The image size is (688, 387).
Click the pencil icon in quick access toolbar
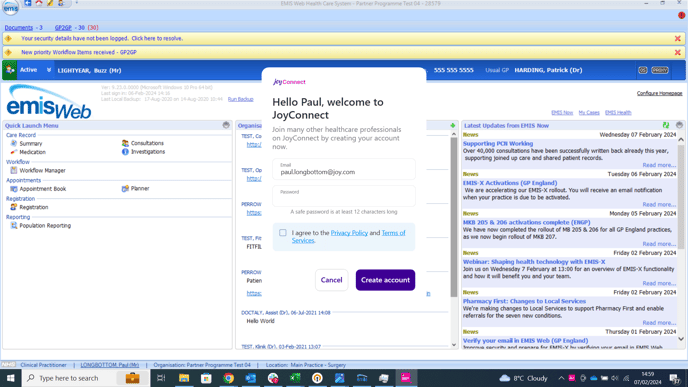50,3
